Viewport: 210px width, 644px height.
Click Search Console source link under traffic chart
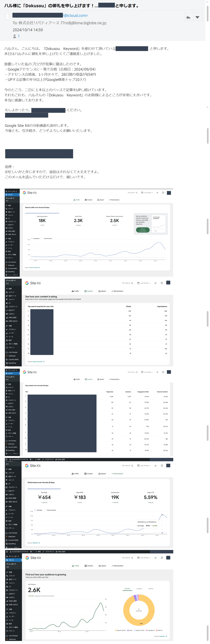[34, 268]
